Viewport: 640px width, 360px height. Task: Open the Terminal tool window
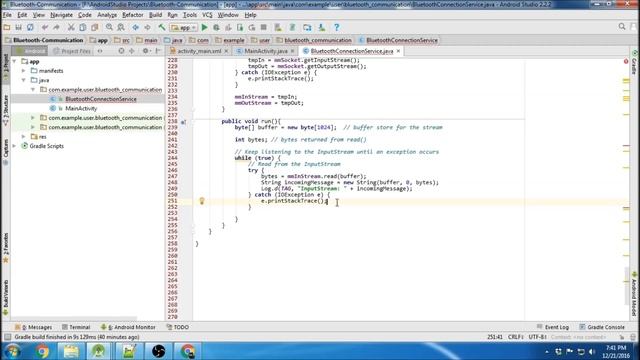76,327
